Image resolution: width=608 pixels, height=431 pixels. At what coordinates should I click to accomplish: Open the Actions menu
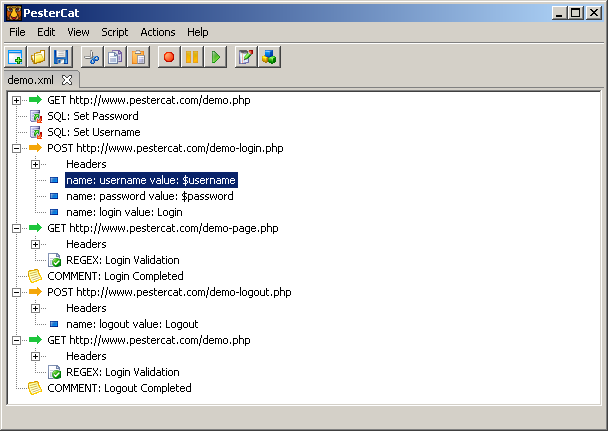pyautogui.click(x=158, y=32)
